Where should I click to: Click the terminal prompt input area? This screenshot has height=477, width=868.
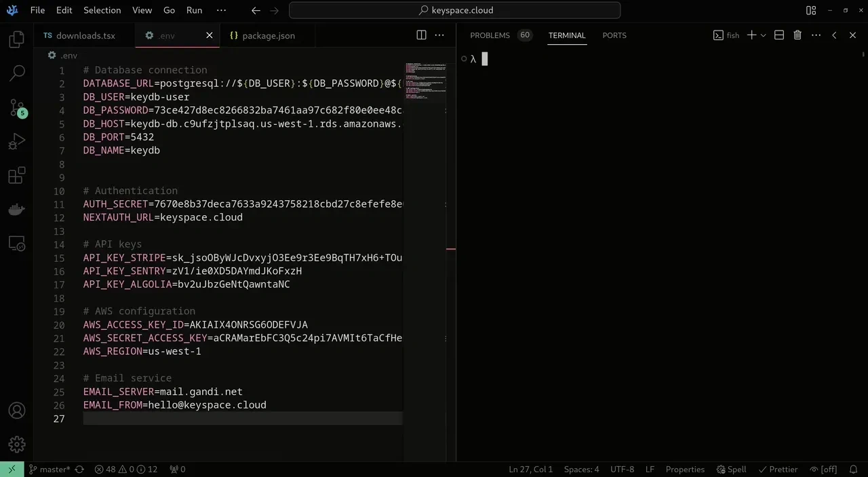(484, 59)
